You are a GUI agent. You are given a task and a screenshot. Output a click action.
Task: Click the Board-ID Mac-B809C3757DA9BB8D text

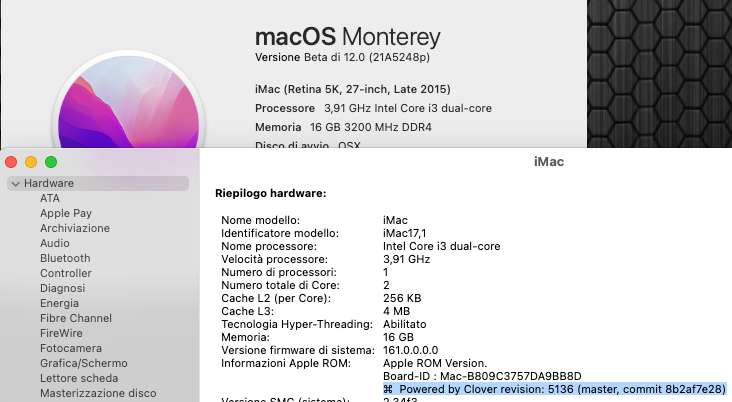click(x=482, y=376)
